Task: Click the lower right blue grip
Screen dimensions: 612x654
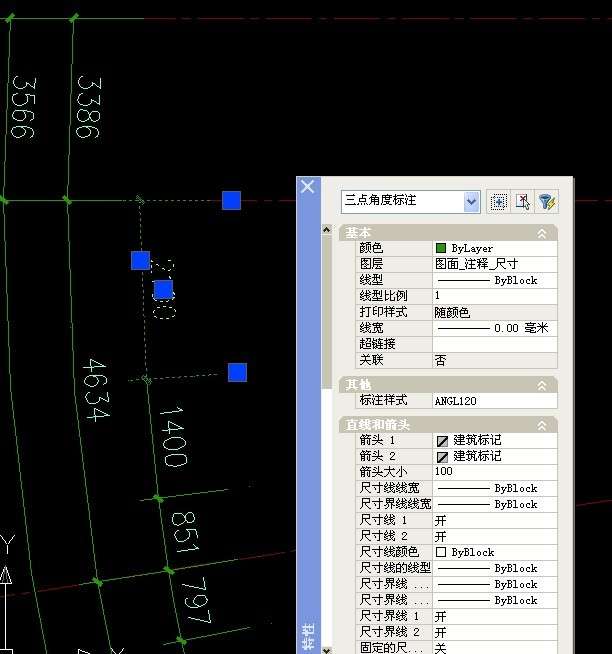Action: tap(237, 372)
